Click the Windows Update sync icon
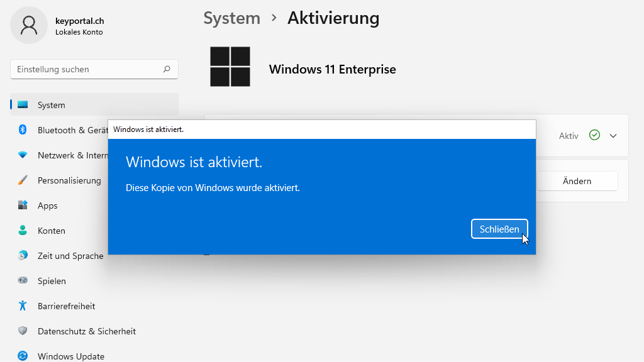644x362 pixels. pyautogui.click(x=23, y=356)
